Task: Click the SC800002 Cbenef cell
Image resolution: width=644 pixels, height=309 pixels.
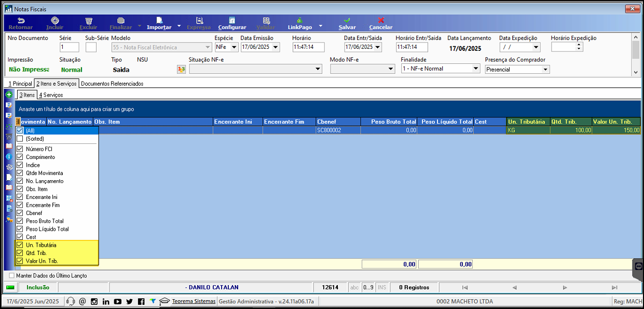Action: (x=338, y=130)
